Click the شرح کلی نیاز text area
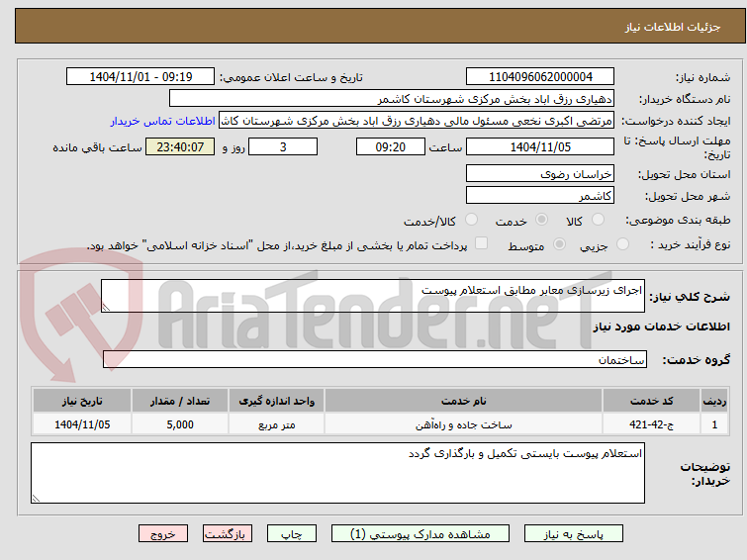 (x=373, y=296)
